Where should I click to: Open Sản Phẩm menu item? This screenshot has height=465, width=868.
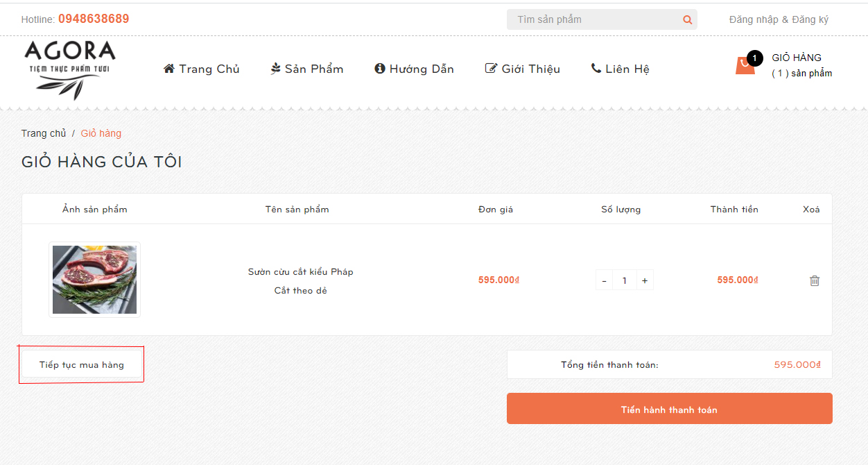307,69
